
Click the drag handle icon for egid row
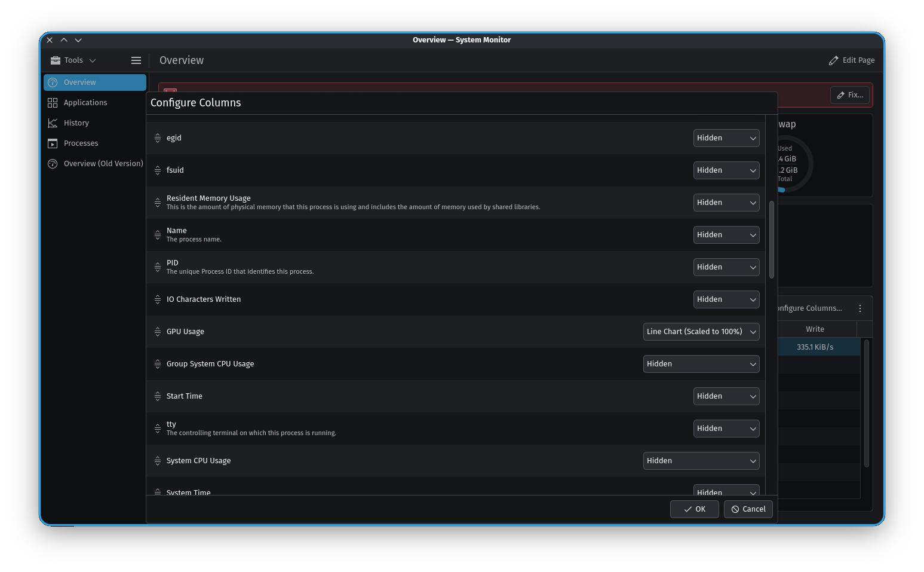pos(158,138)
